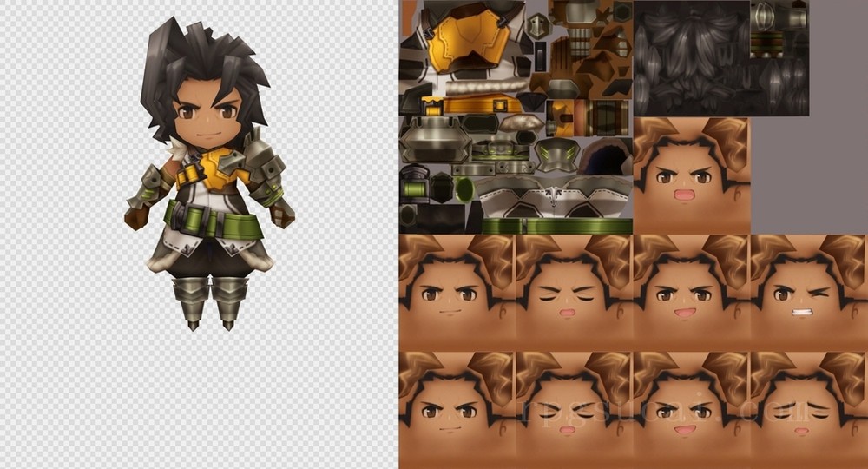
Task: Pick the bottom-right sad closed-eyes face
Action: click(808, 410)
